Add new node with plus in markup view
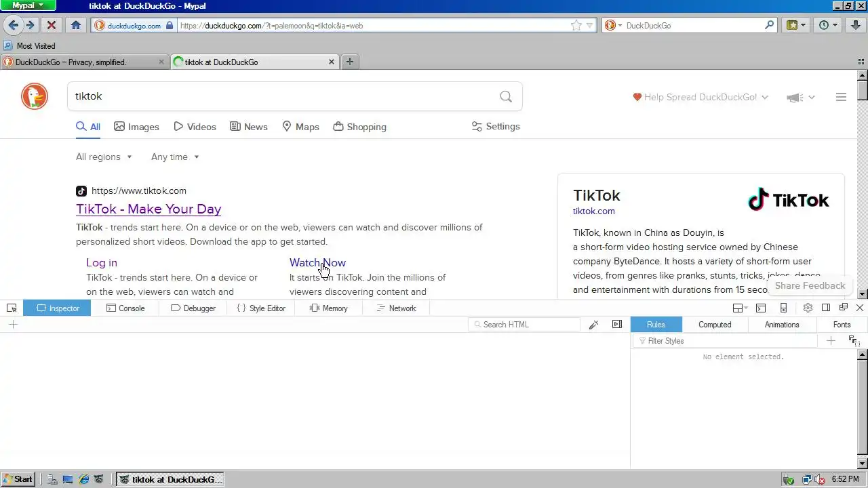Viewport: 868px width, 488px height. 13,325
